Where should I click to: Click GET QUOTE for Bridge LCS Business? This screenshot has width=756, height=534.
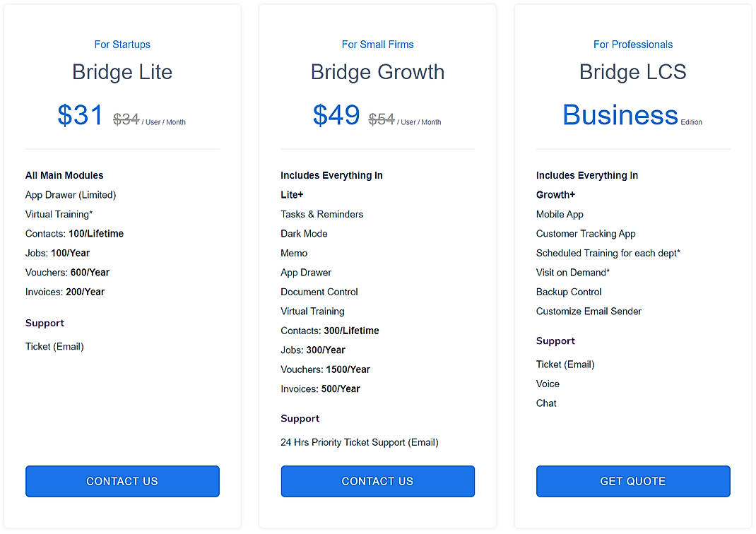click(x=632, y=481)
